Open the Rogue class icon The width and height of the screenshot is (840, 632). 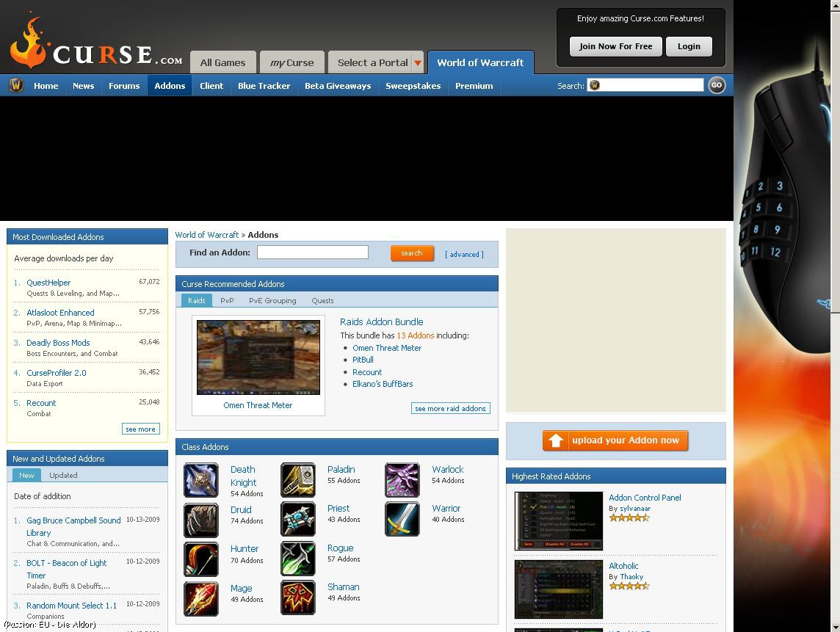[x=298, y=559]
